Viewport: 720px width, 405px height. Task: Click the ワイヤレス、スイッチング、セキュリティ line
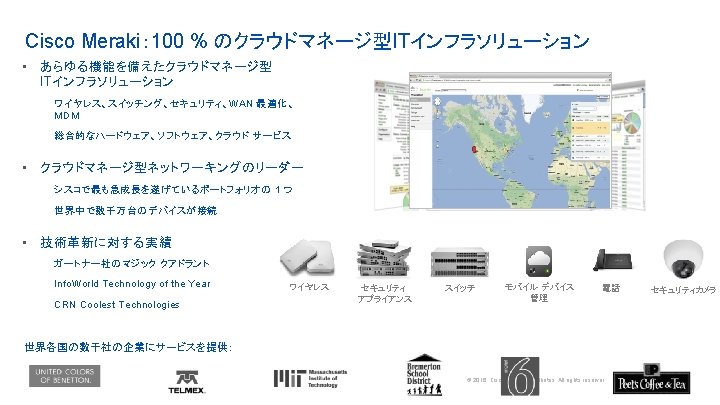(x=174, y=109)
